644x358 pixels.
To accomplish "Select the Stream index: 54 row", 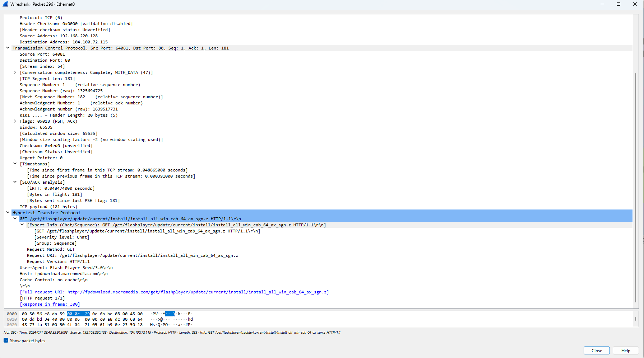I will (x=42, y=66).
